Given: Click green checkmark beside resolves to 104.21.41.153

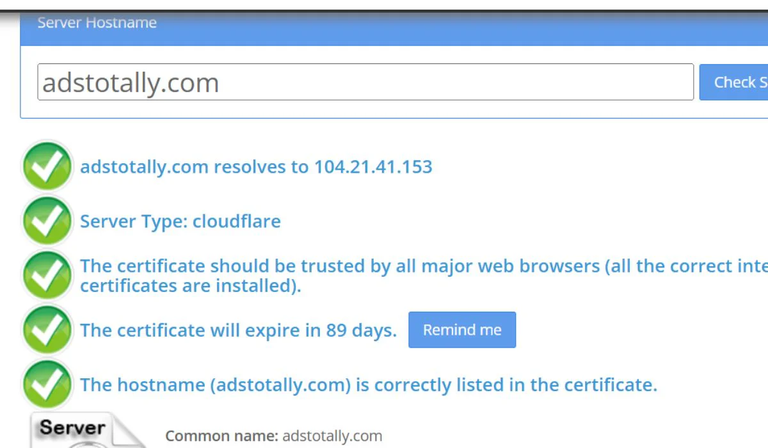Looking at the screenshot, I should 48,166.
